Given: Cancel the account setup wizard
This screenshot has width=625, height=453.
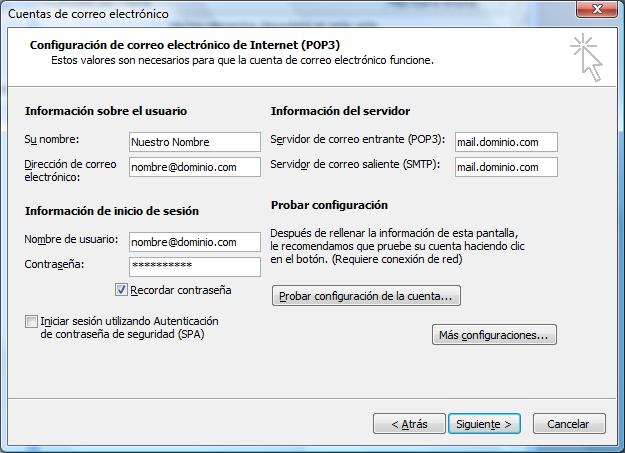Looking at the screenshot, I should point(569,424).
